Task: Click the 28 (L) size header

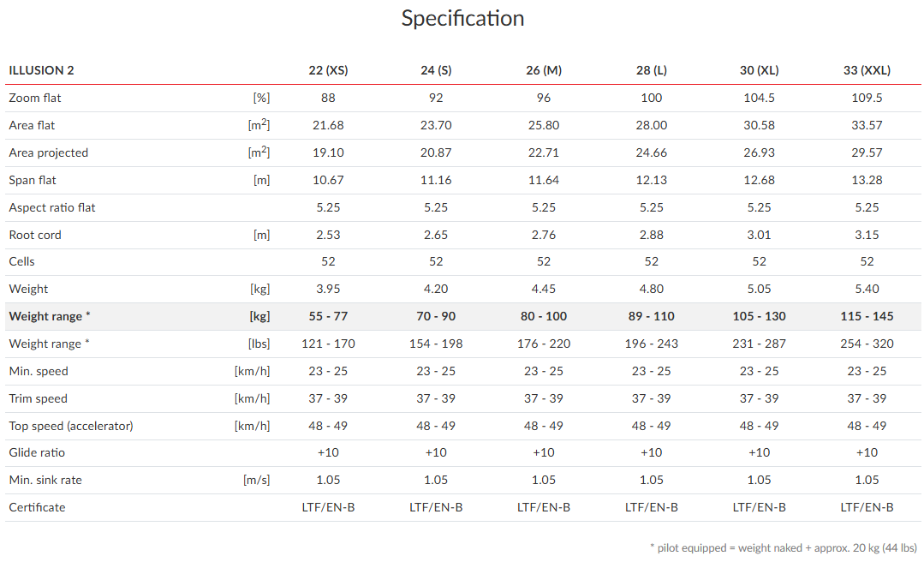Action: [x=652, y=70]
